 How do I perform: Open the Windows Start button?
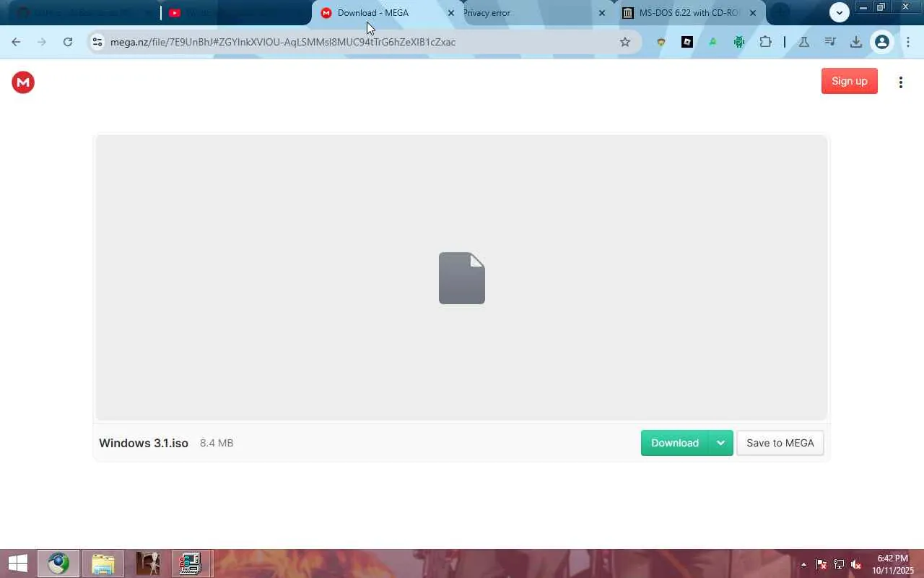[x=17, y=564]
